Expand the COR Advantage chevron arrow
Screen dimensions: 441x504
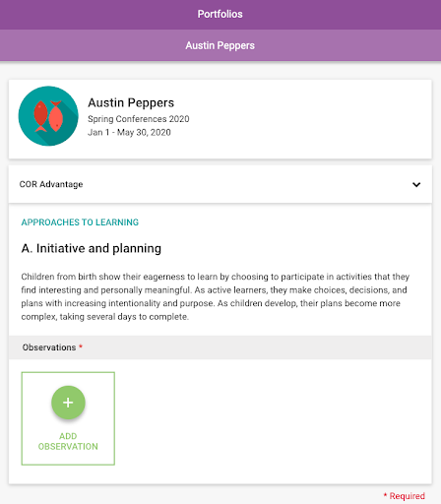click(x=416, y=184)
